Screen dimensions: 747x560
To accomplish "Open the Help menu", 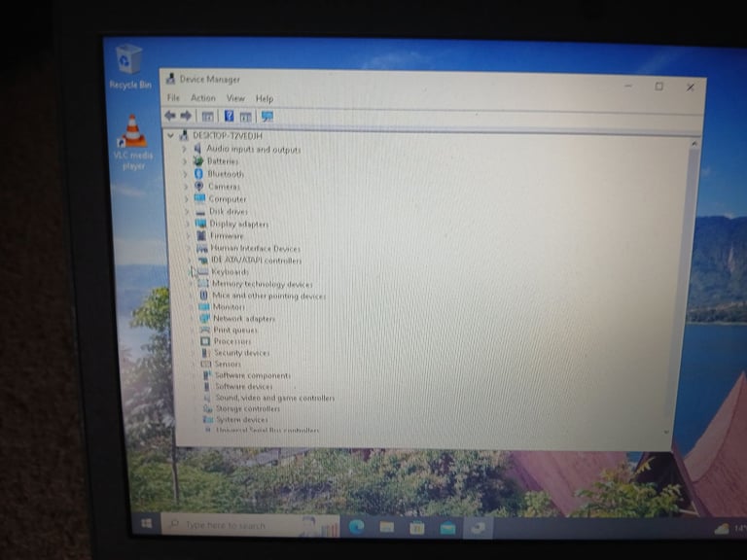I will (265, 98).
